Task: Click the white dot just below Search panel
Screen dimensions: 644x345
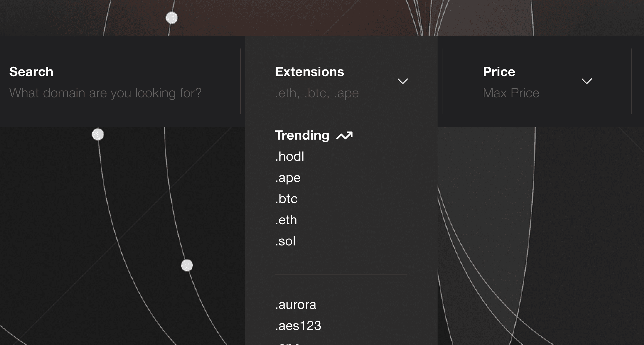Action: [98, 135]
